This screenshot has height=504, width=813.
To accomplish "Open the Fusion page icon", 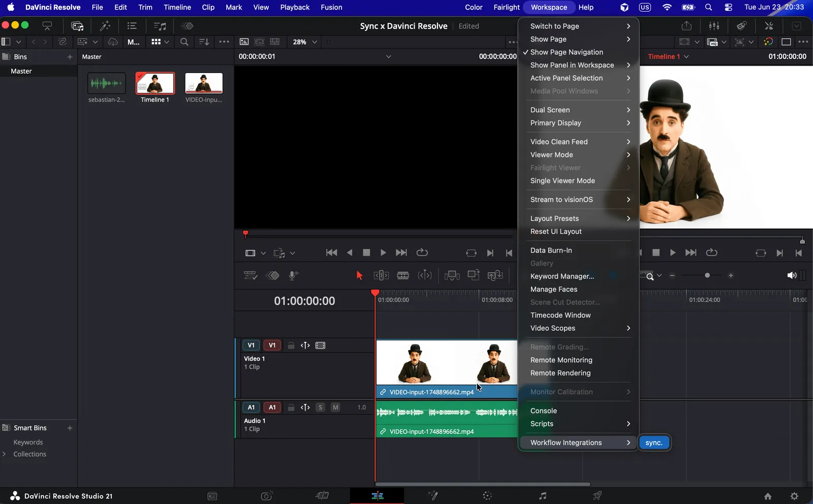I will [433, 496].
